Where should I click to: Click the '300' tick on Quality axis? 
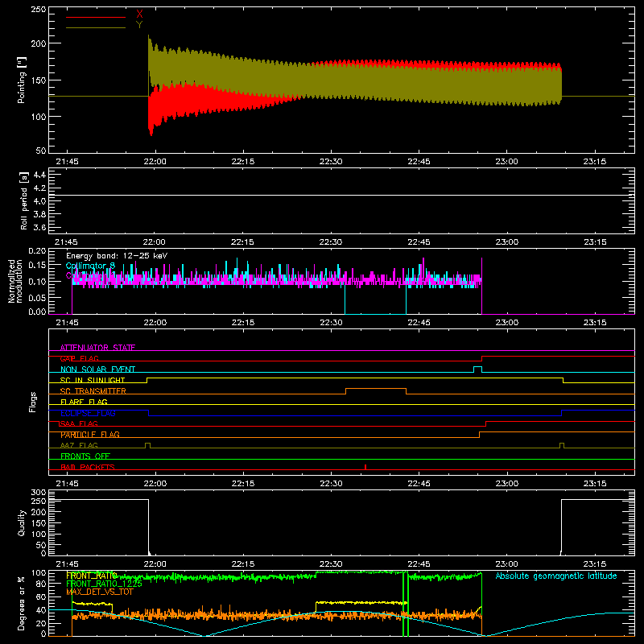pyautogui.click(x=39, y=493)
